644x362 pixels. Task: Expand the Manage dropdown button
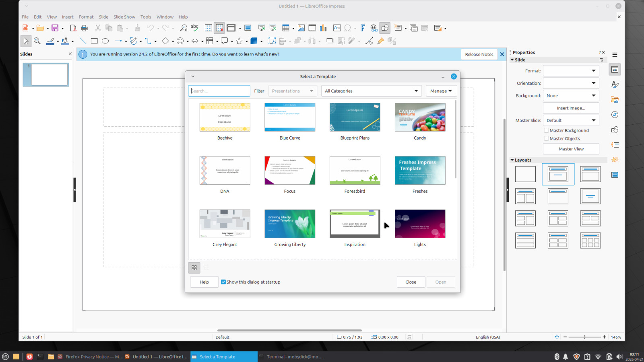(441, 91)
